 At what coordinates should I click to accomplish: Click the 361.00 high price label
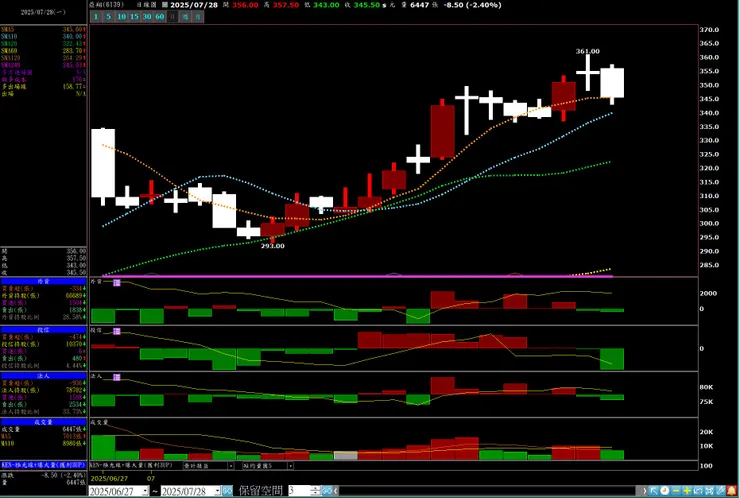tap(588, 51)
